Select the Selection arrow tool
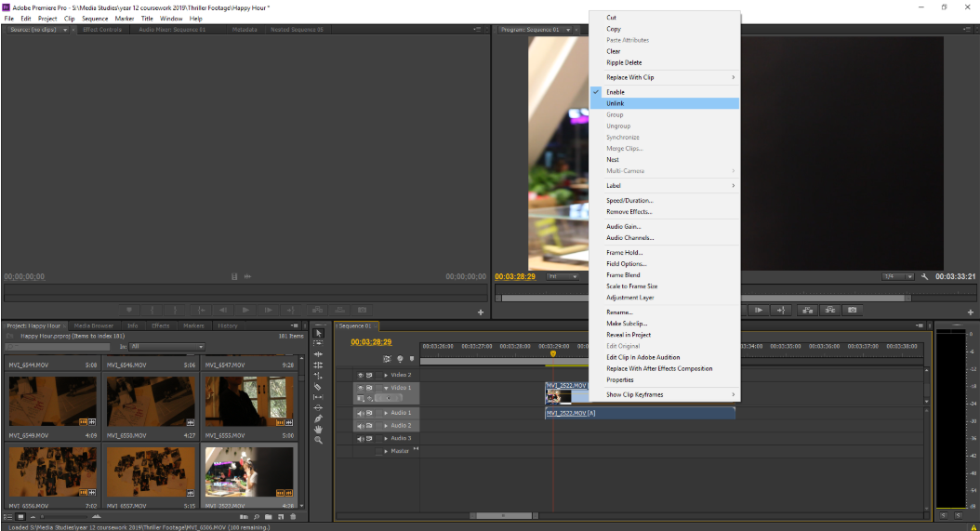Screen dimensions: 980x531 [318, 333]
